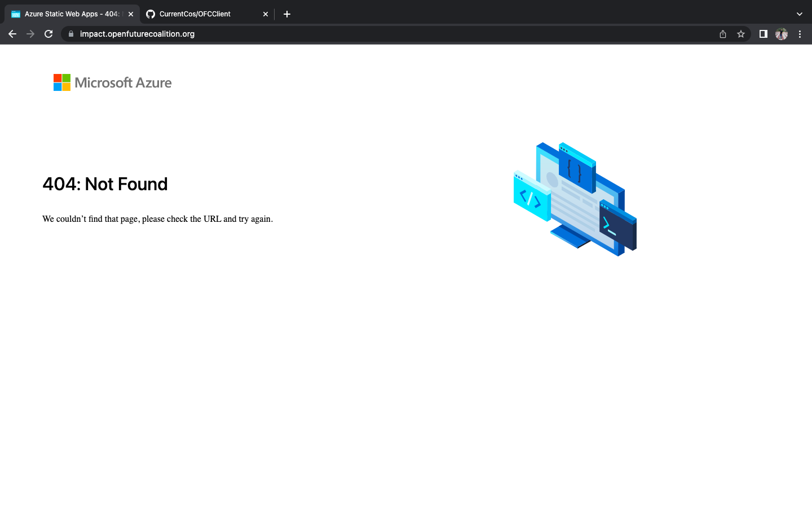Switch to the Azure Static Web Apps tab
The image size is (812, 508).
click(68, 14)
